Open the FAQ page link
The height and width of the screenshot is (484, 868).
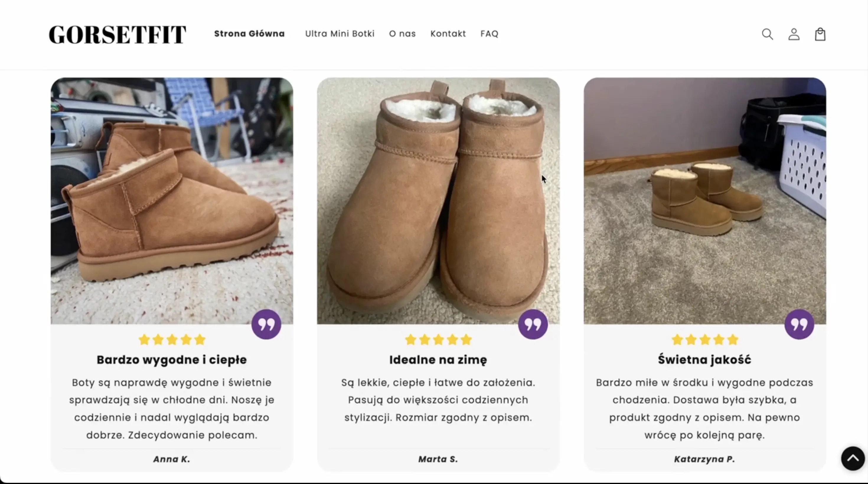point(489,34)
